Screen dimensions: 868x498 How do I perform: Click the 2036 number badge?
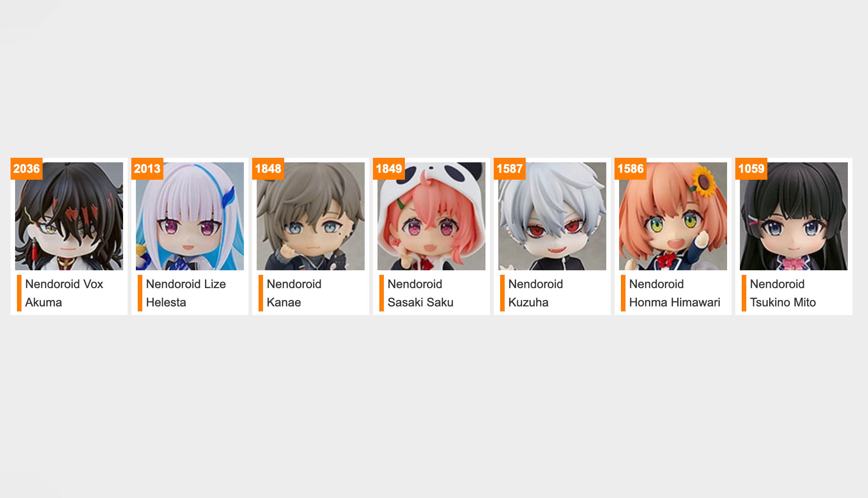click(x=27, y=169)
